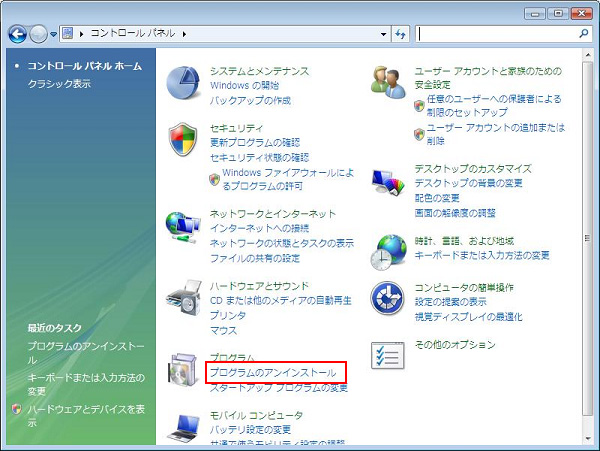The image size is (600, 451).
Task: Click the デスクトップのカスタマイズ monitor icon
Action: (388, 183)
